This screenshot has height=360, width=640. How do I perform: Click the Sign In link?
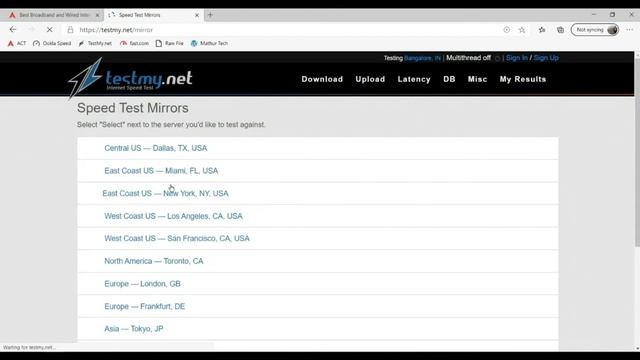pos(517,58)
